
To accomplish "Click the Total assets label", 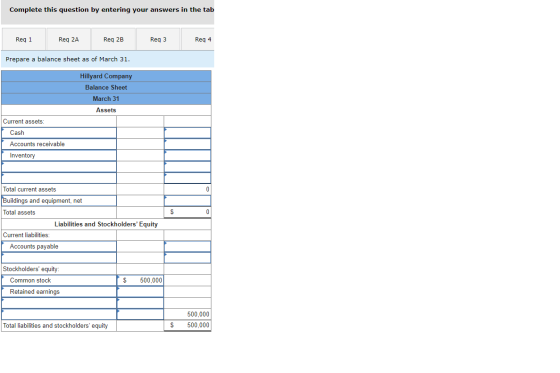I will point(19,213).
